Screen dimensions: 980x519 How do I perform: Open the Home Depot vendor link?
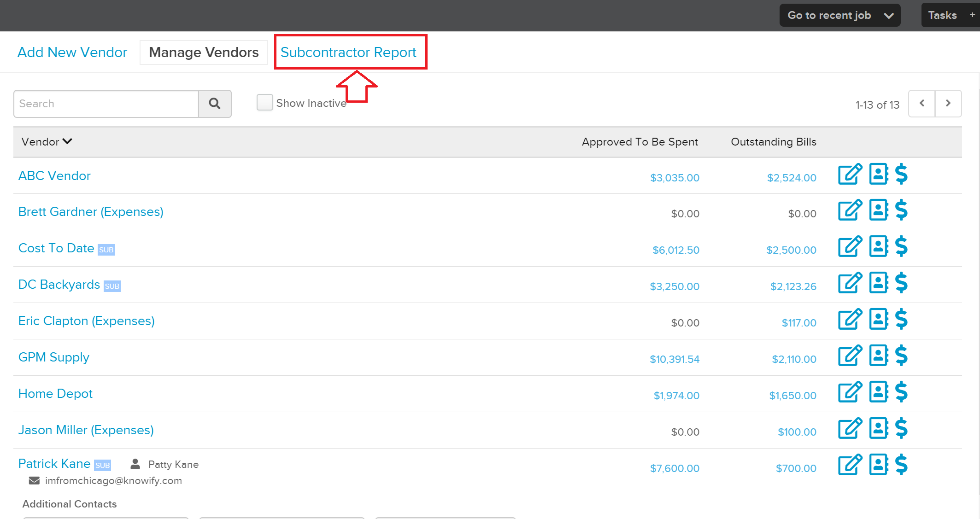coord(55,394)
